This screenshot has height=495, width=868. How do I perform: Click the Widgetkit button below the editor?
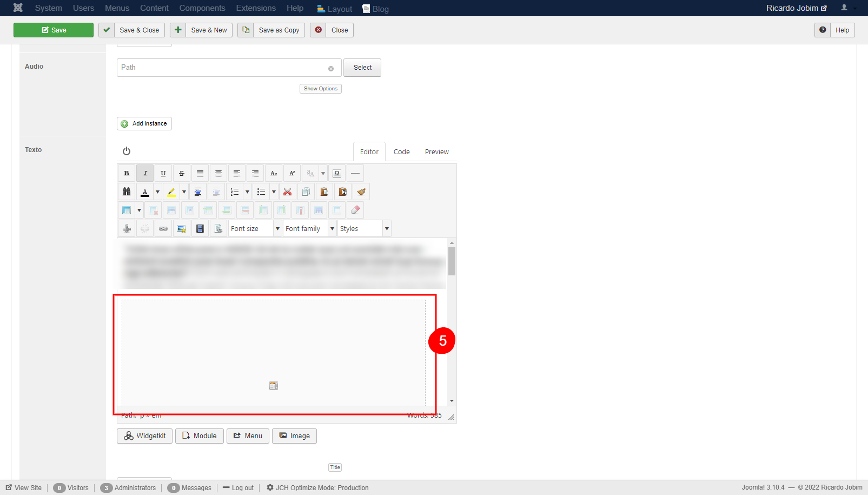click(144, 435)
